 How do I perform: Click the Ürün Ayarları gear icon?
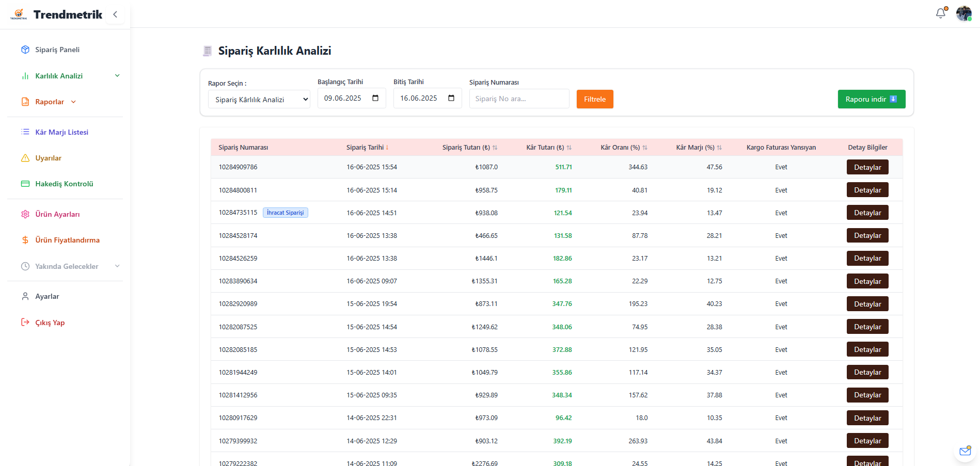[x=25, y=214]
